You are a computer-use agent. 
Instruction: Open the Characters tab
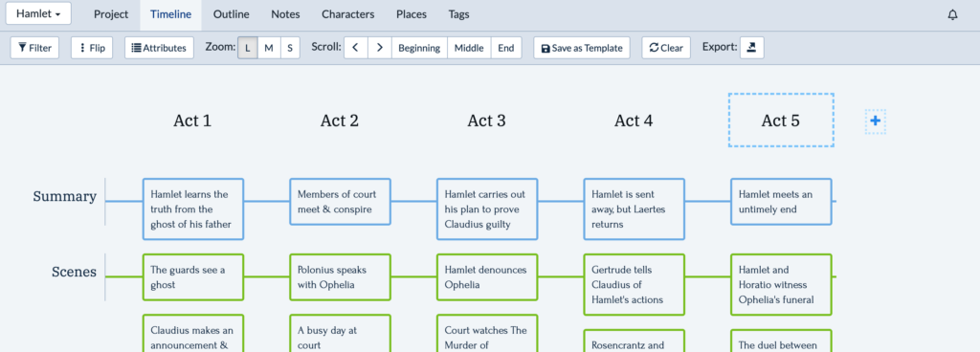348,14
